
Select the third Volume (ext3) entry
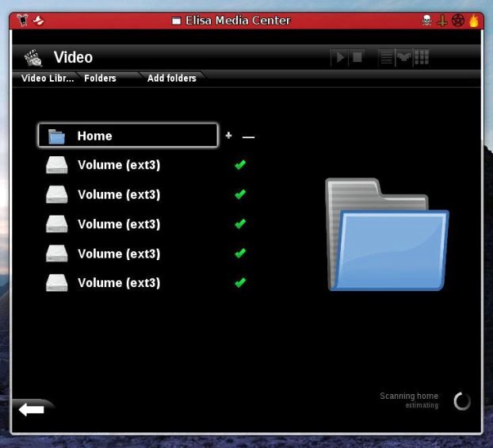(x=119, y=224)
